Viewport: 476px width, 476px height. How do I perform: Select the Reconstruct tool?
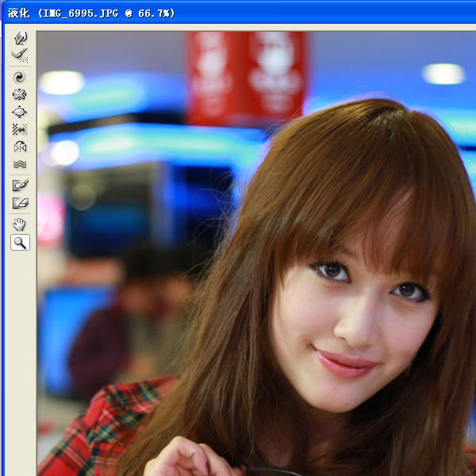coord(20,56)
